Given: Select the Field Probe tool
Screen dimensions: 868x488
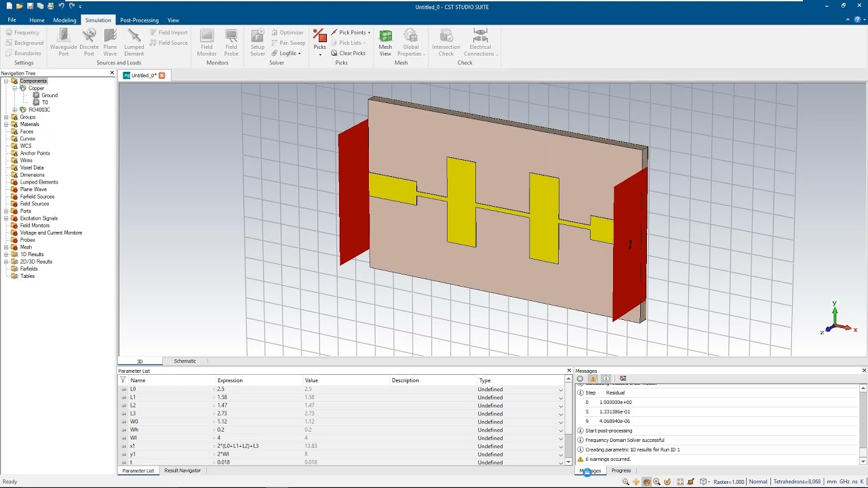Looking at the screenshot, I should (231, 42).
